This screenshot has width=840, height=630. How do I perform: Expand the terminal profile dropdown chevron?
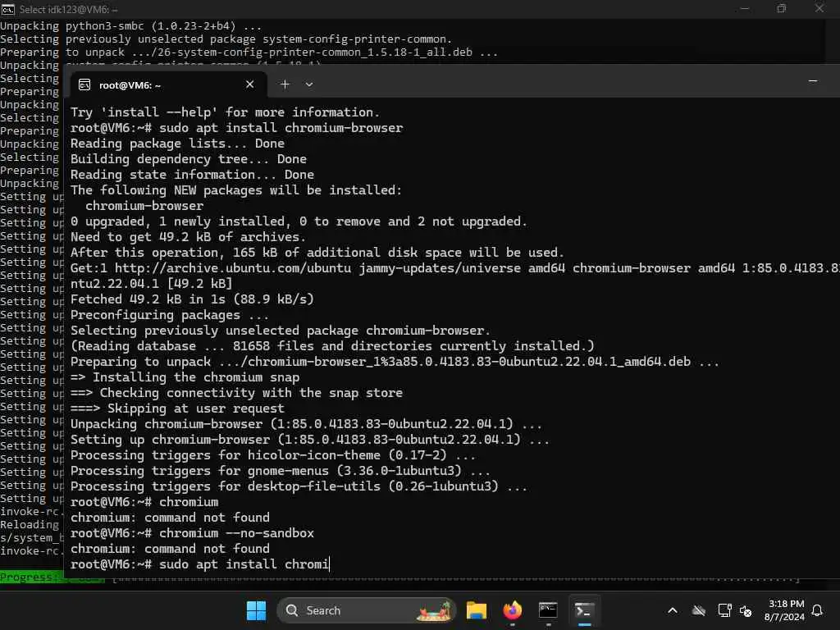click(309, 84)
